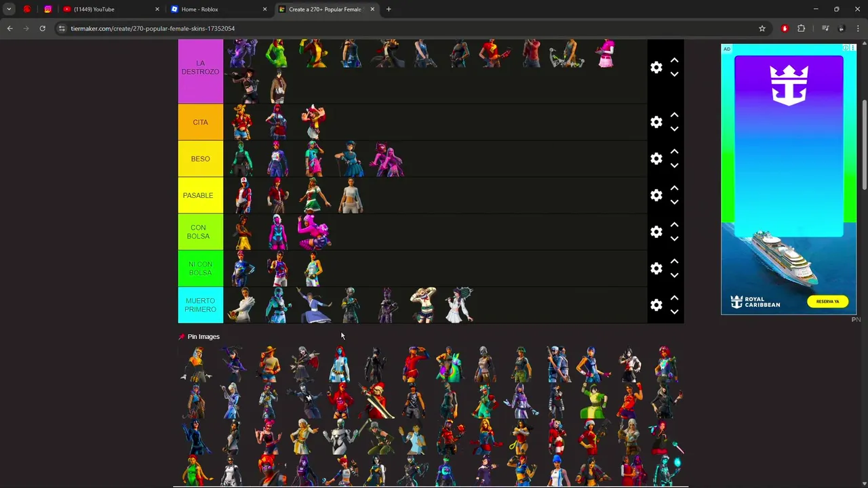Close the tiermaker Create a 270+ tab

(372, 9)
